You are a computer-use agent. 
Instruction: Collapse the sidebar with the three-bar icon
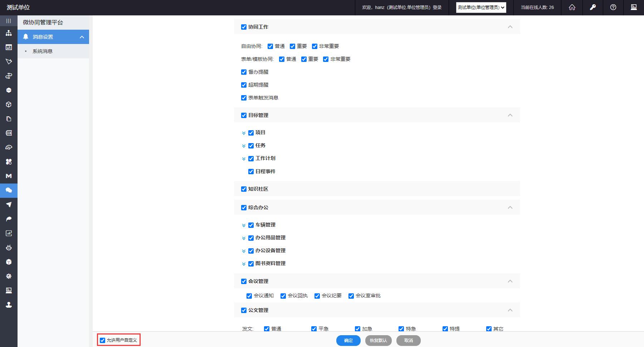tap(9, 21)
